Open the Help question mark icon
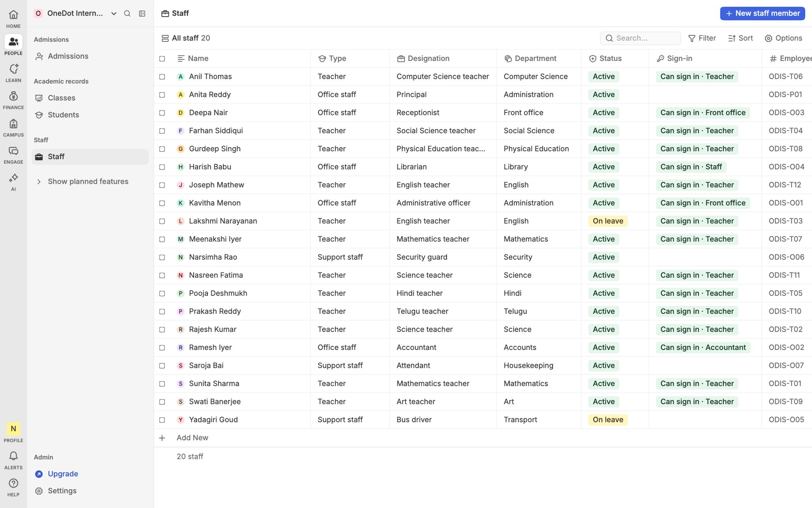This screenshot has height=508, width=812. pos(13,483)
